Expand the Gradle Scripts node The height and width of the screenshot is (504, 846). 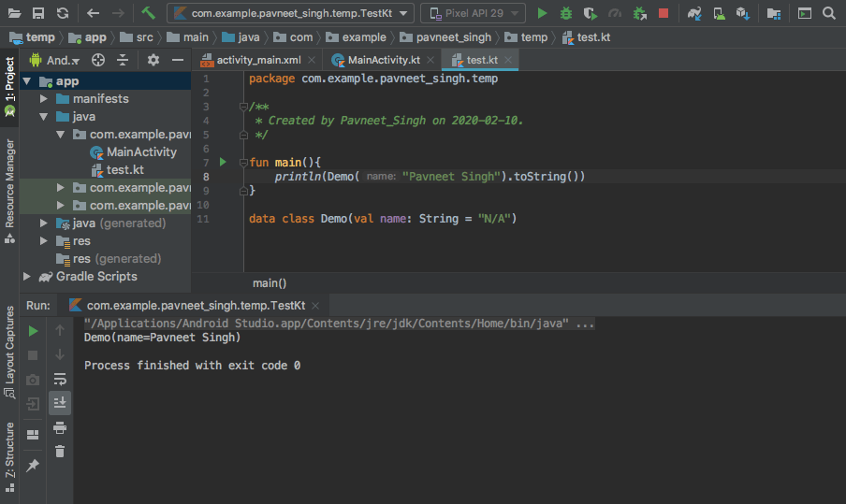coord(26,277)
